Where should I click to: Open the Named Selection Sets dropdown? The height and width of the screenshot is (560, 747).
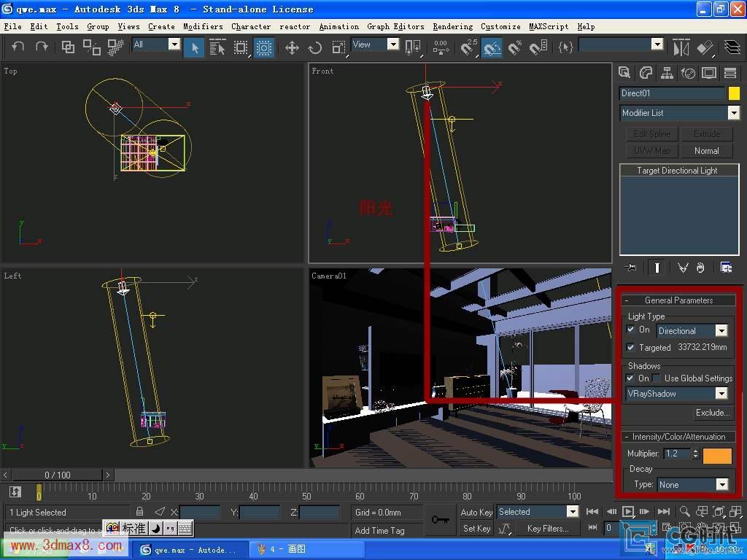(622, 44)
